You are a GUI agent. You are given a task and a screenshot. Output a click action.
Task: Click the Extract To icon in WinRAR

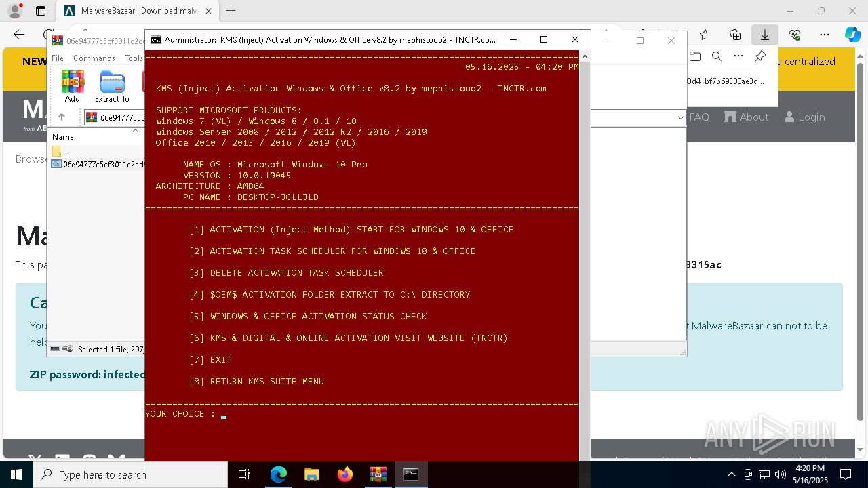coord(112,86)
